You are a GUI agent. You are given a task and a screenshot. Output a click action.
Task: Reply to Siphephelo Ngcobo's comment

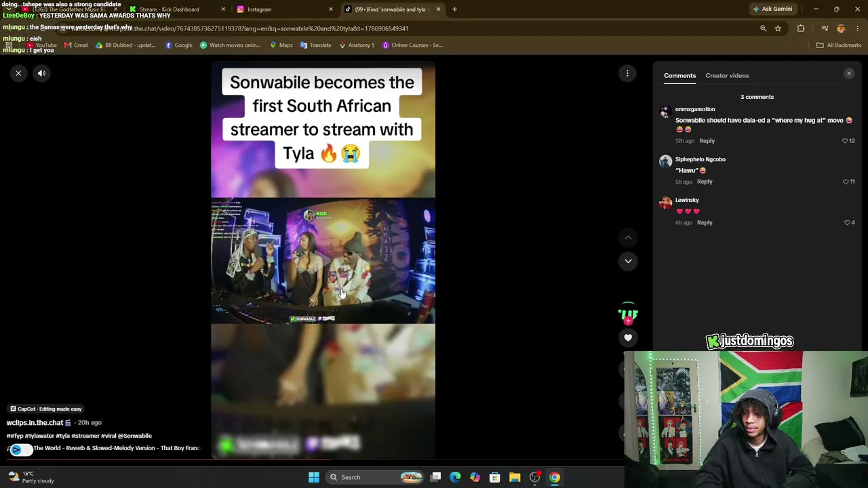pyautogui.click(x=705, y=182)
